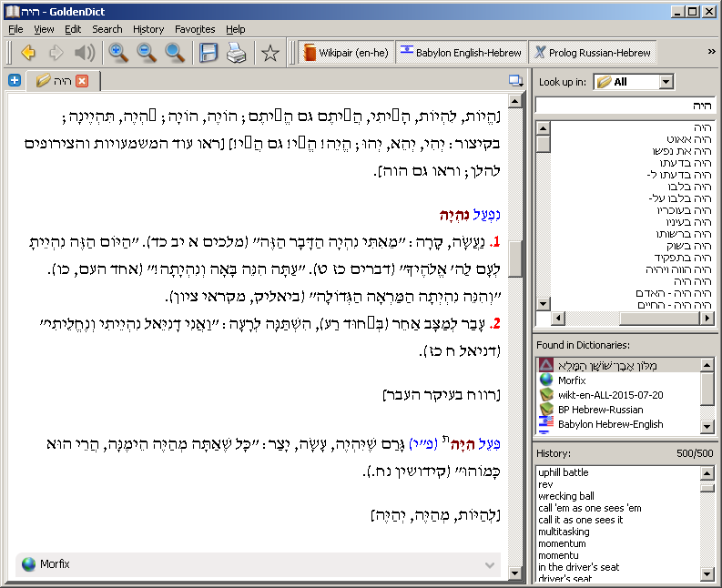This screenshot has height=588, width=722.
Task: Zoom in with the plus magnifier
Action: tap(117, 53)
